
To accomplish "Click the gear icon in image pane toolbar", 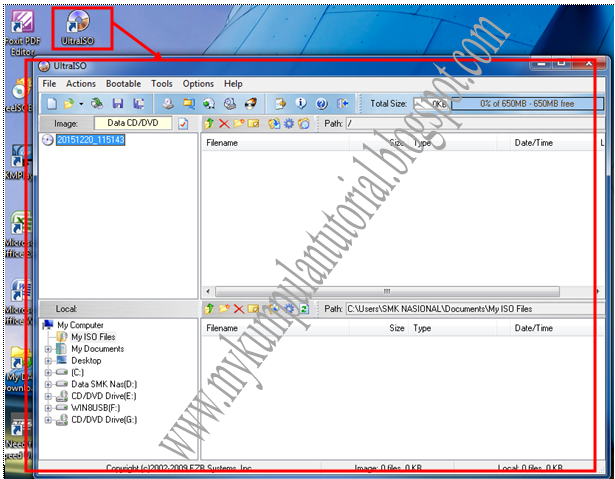I will point(289,124).
